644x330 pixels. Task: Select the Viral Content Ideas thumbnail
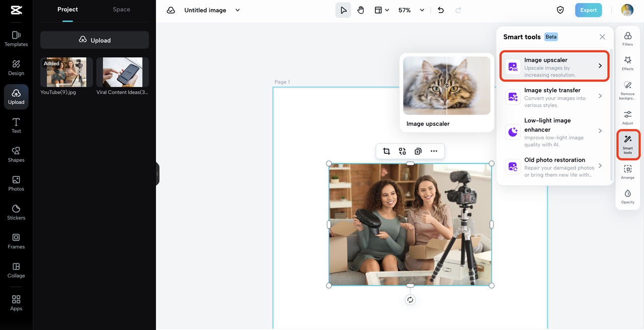click(x=123, y=72)
